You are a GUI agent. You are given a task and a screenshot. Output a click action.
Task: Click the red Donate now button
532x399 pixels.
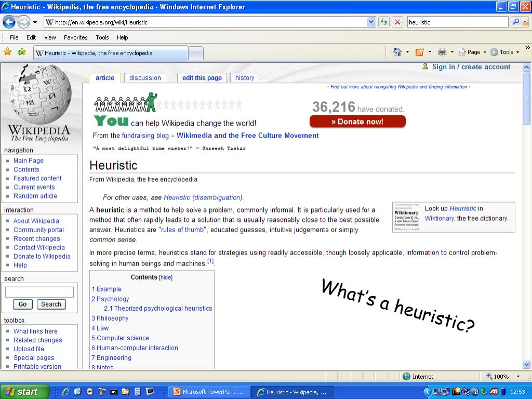pos(357,122)
